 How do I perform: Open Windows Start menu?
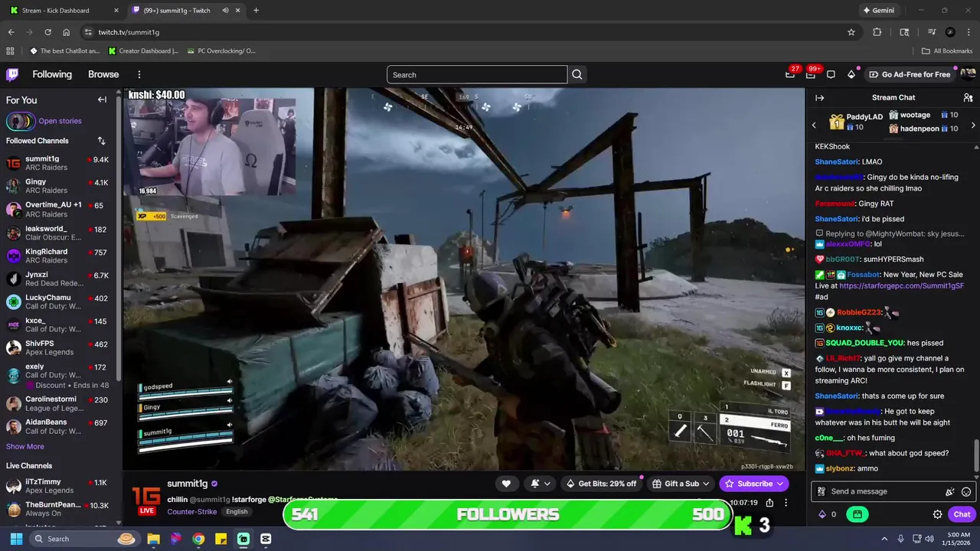click(16, 539)
